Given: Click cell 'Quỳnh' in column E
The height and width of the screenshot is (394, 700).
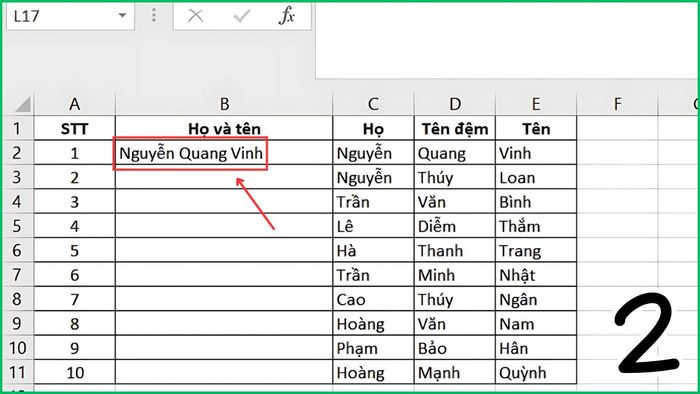Looking at the screenshot, I should 536,373.
